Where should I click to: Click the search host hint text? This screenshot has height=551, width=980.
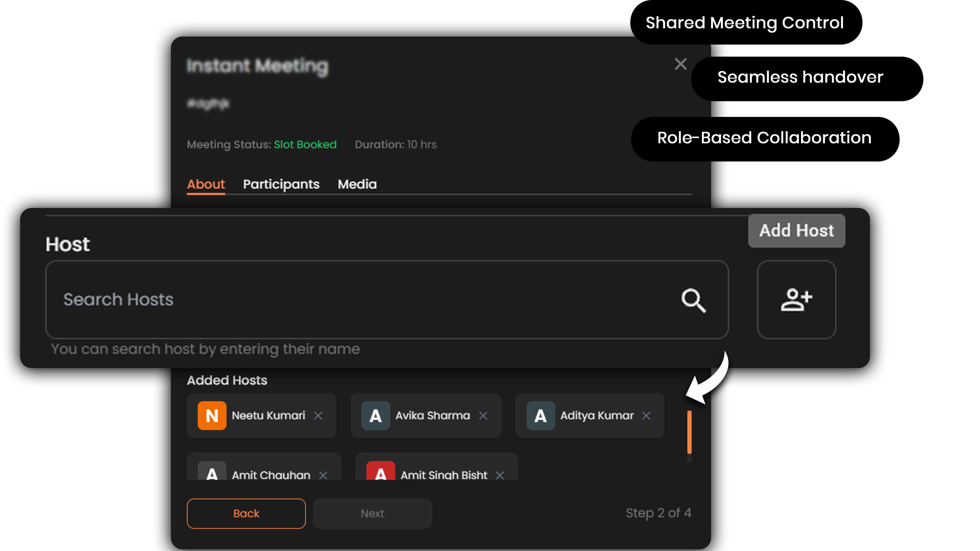click(205, 349)
